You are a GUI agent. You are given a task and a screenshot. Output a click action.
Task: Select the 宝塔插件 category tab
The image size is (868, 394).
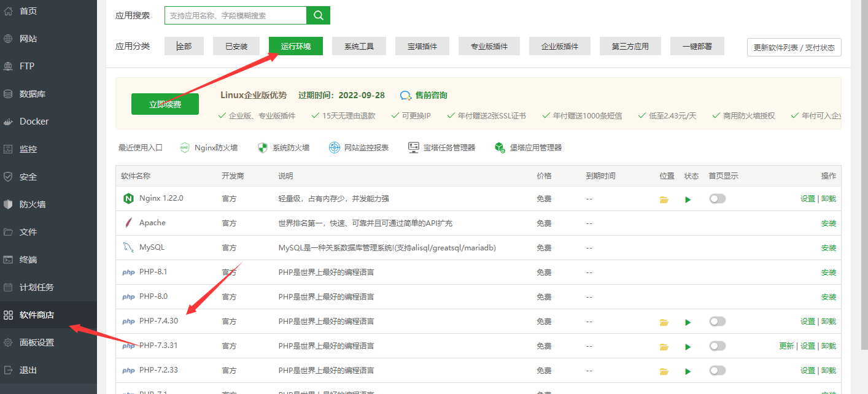click(422, 46)
